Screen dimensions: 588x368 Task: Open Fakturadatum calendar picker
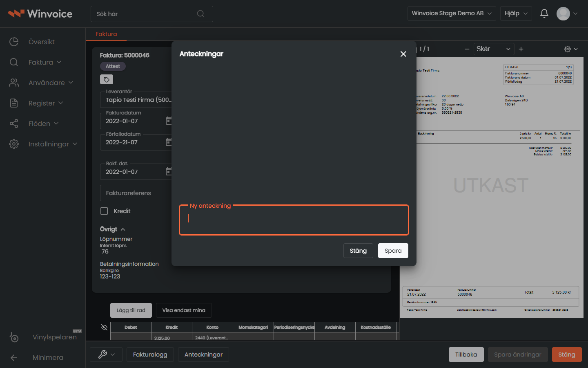pos(169,121)
